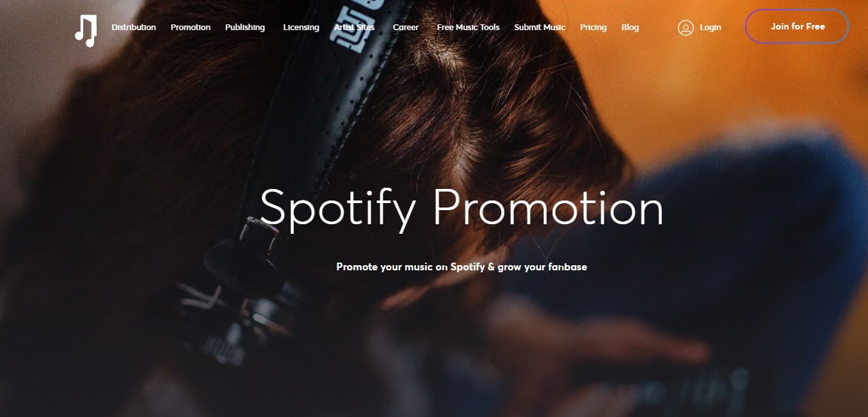
Task: Click the music note logo icon
Action: [86, 30]
